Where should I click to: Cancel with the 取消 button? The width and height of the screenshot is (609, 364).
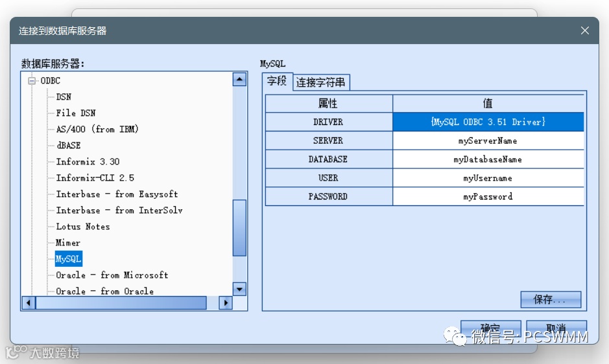[x=556, y=328]
